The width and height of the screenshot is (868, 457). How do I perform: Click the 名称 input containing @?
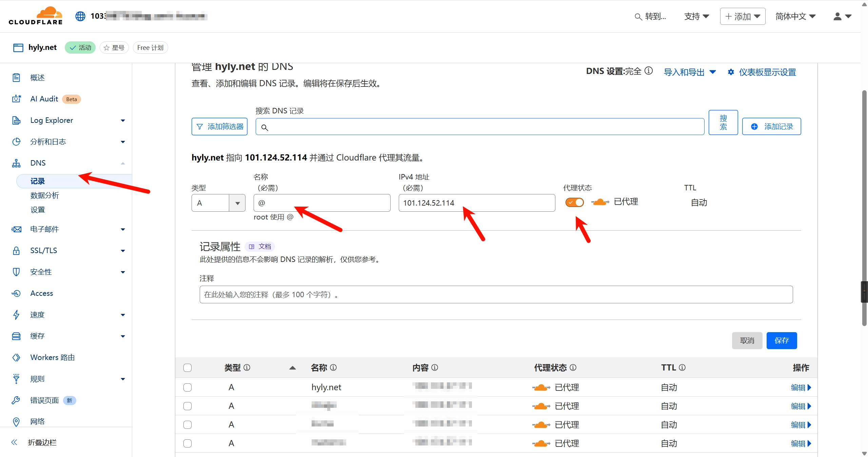[x=322, y=203]
